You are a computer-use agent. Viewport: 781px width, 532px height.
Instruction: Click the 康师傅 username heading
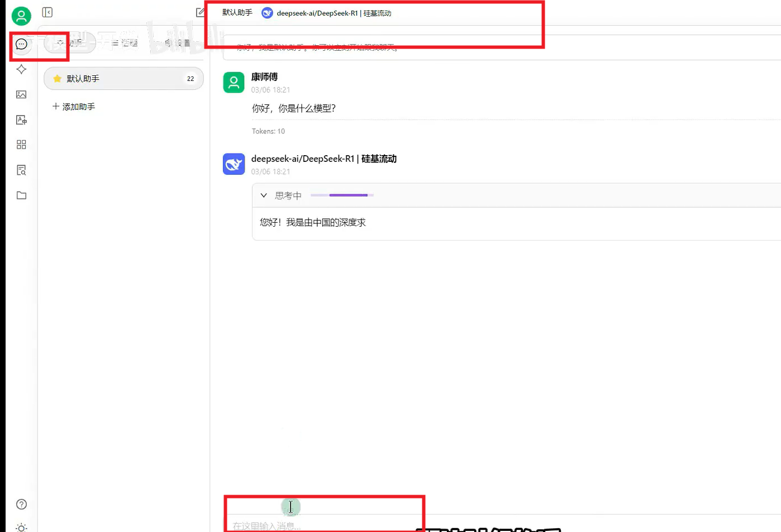264,76
